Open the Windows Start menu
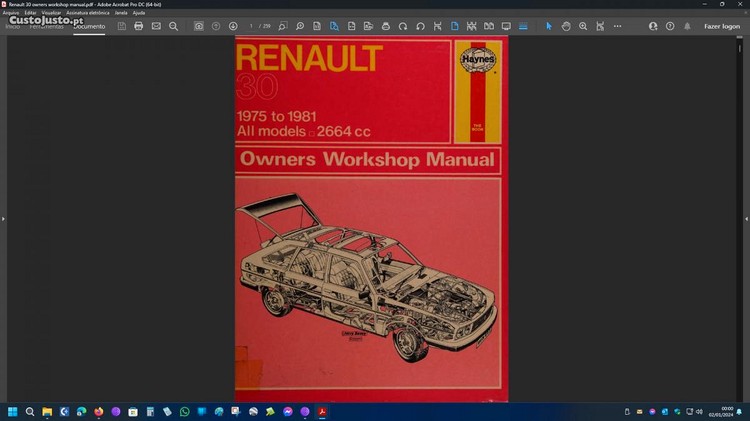 click(x=13, y=411)
